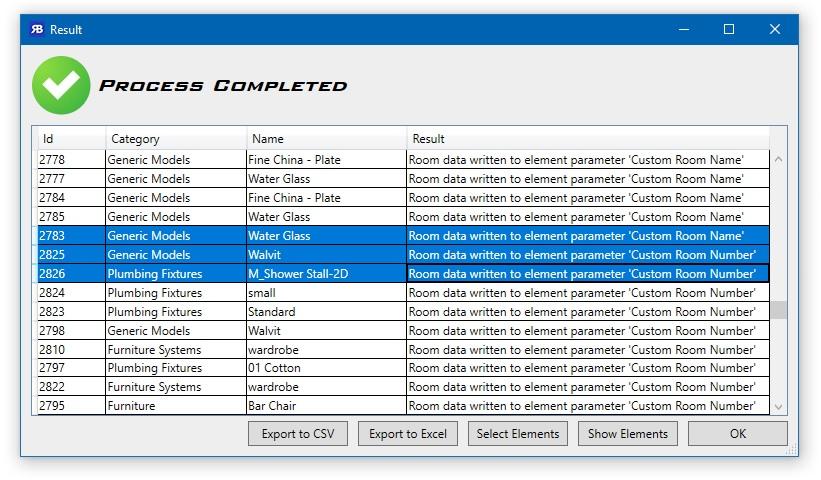Select the Bar Chair furniture row
Screen dimensions: 821x480
click(x=403, y=406)
